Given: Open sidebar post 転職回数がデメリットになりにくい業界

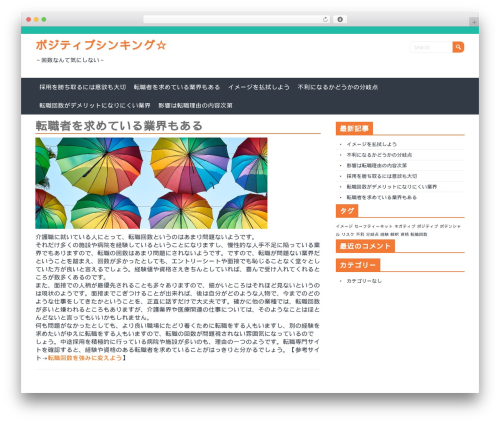Looking at the screenshot, I should pyautogui.click(x=392, y=187).
